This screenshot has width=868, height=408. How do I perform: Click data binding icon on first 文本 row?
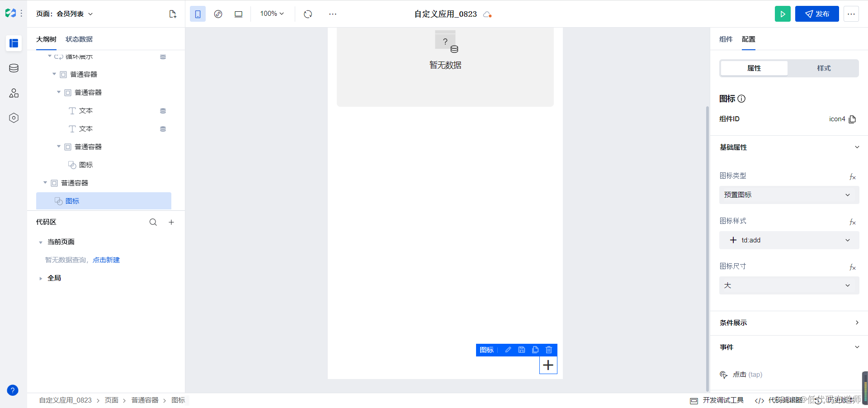163,111
